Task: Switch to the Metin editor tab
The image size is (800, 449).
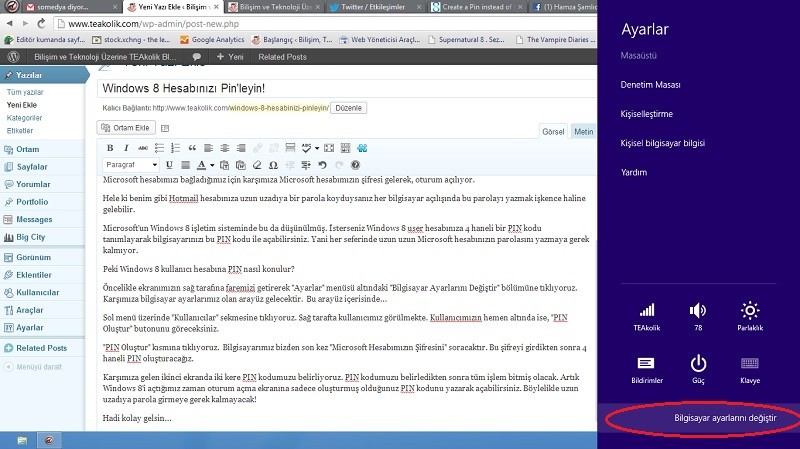Action: pyautogui.click(x=583, y=132)
